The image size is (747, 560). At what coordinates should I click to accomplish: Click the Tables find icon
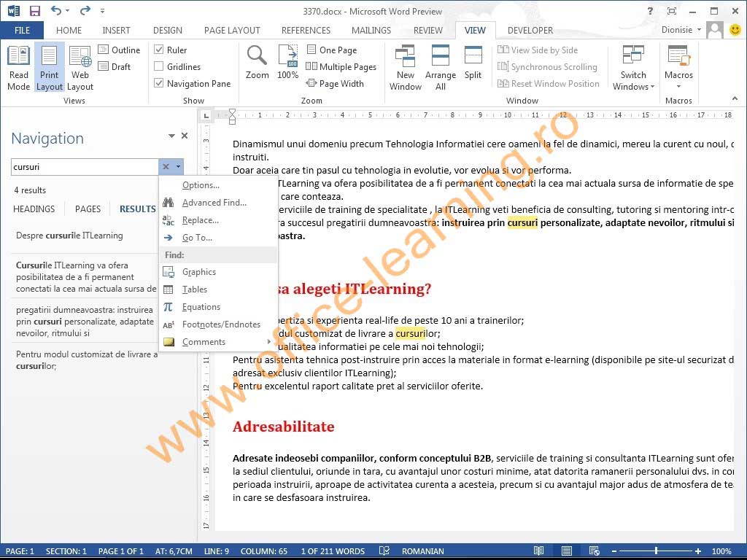pyautogui.click(x=169, y=289)
